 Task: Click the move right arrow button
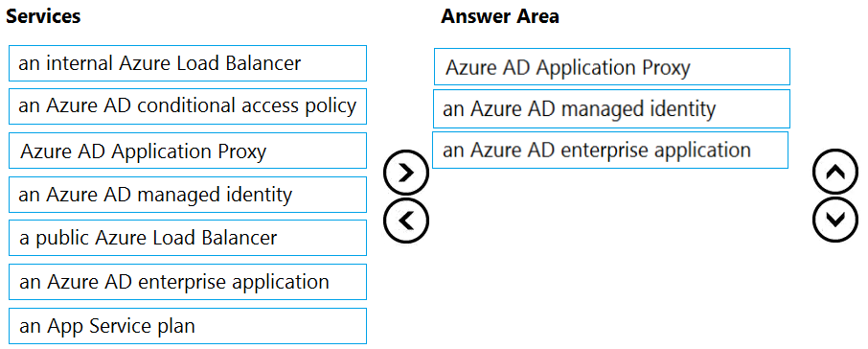coord(406,173)
